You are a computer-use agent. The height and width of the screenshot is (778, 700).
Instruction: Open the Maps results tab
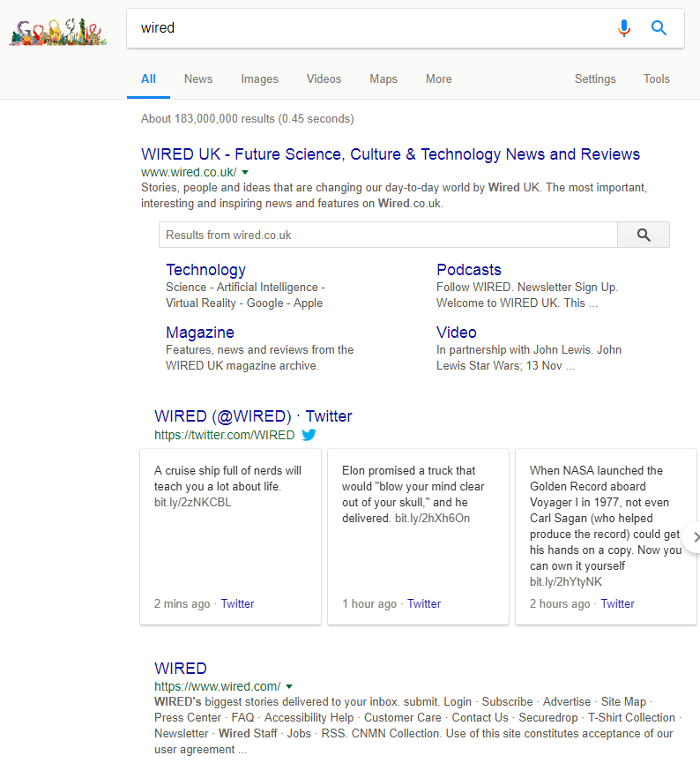[384, 79]
